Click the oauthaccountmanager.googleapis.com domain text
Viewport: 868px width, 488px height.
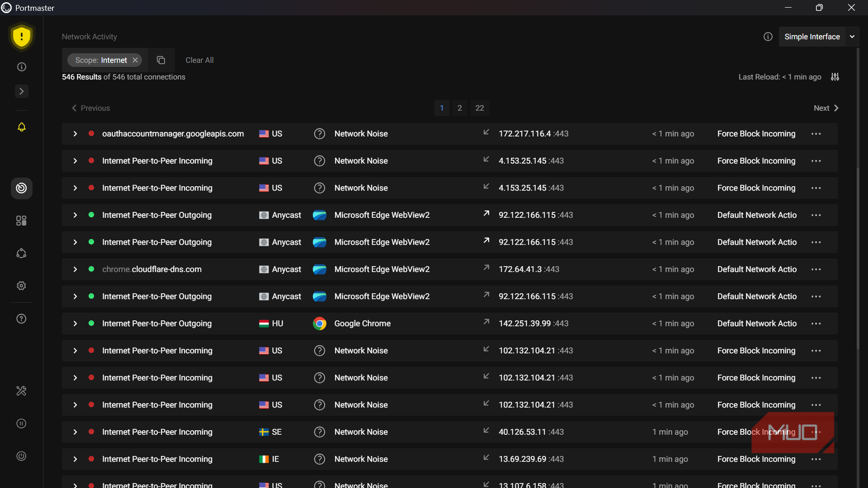(173, 134)
